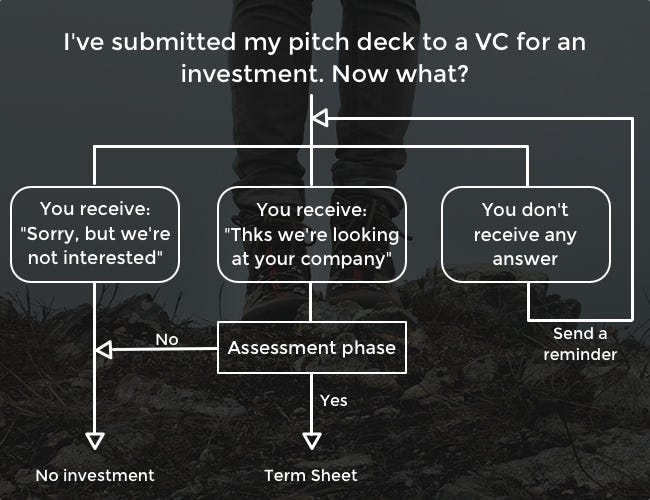Select the 'Thks we're looking at your company' box
650x500 pixels.
(x=312, y=234)
